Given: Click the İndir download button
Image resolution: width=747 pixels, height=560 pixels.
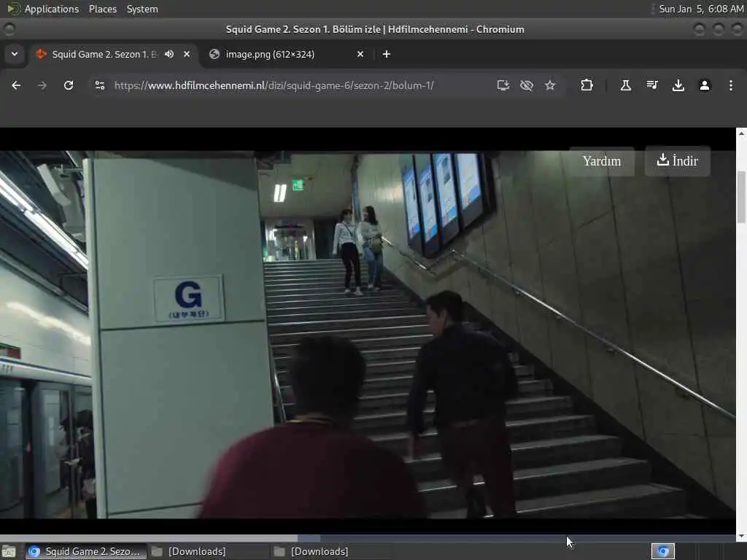Looking at the screenshot, I should [x=678, y=161].
